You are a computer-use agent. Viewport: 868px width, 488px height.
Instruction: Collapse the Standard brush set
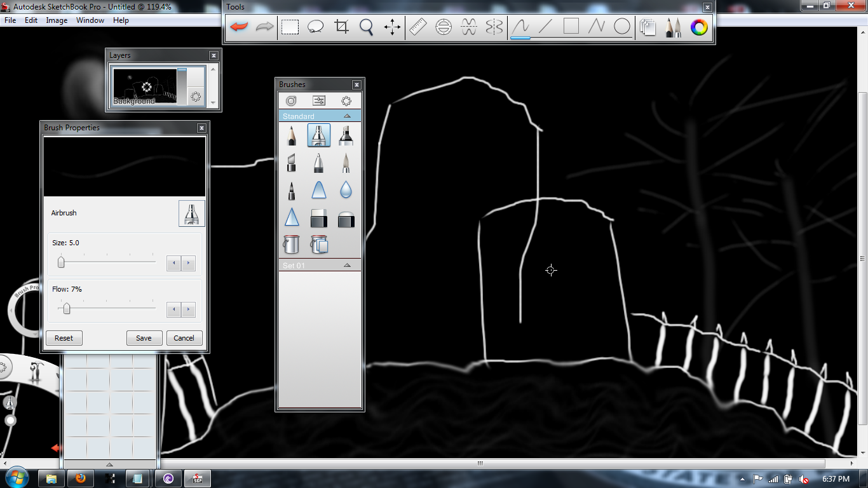tap(347, 116)
